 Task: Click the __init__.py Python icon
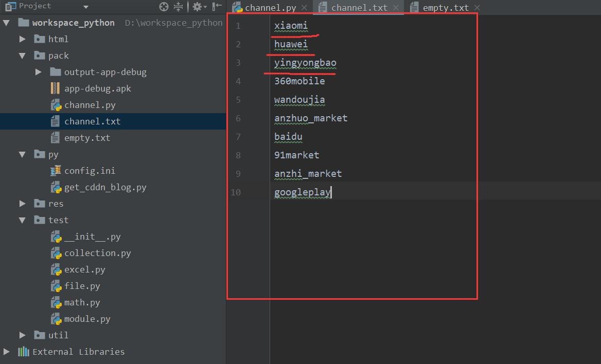[x=56, y=237]
